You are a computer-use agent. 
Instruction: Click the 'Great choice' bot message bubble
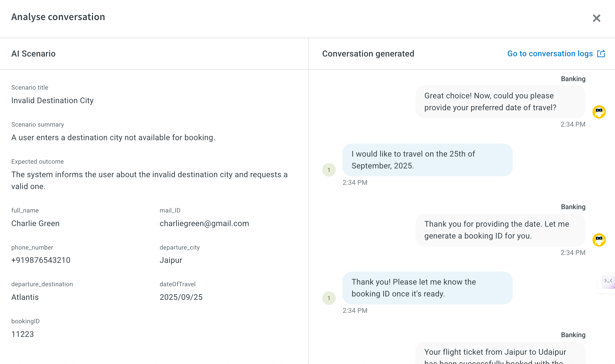[500, 102]
